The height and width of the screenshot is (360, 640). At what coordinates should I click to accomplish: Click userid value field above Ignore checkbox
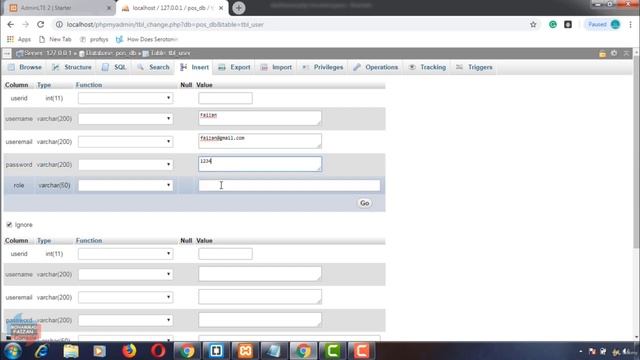[x=225, y=98]
